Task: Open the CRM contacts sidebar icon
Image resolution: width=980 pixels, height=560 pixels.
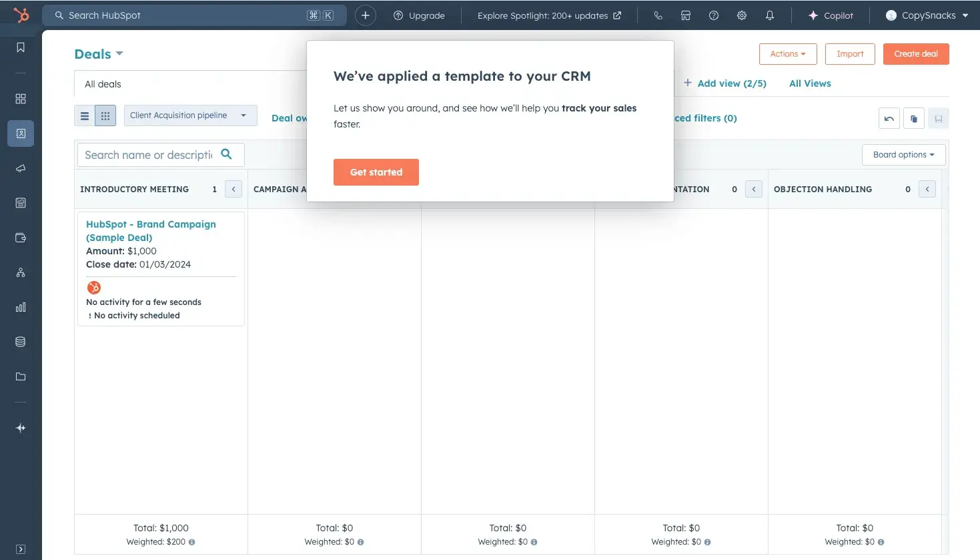Action: pyautogui.click(x=21, y=133)
